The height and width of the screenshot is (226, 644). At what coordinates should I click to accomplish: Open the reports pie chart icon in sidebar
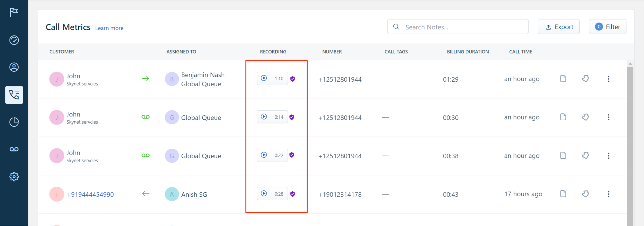point(14,122)
